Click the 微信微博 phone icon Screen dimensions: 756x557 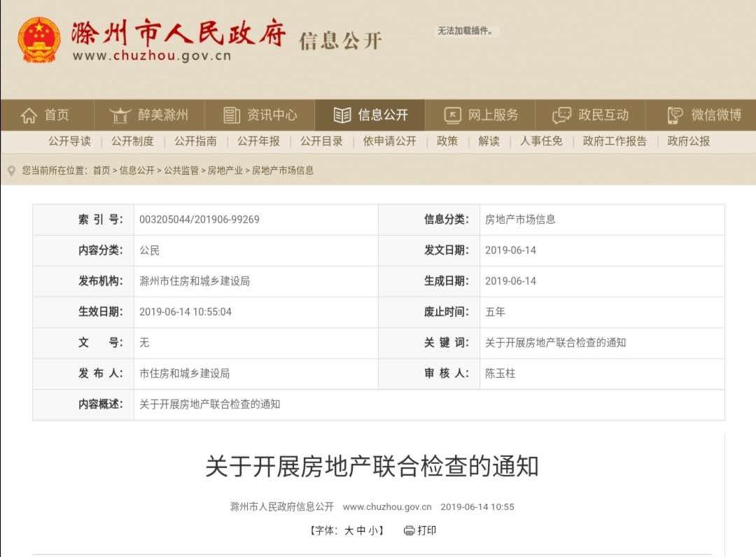coord(675,115)
